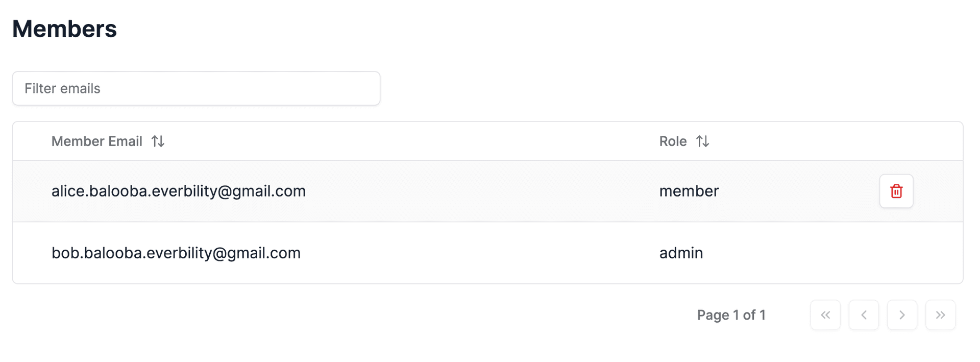
Task: Click the table header row's blank left edge
Action: (31, 141)
